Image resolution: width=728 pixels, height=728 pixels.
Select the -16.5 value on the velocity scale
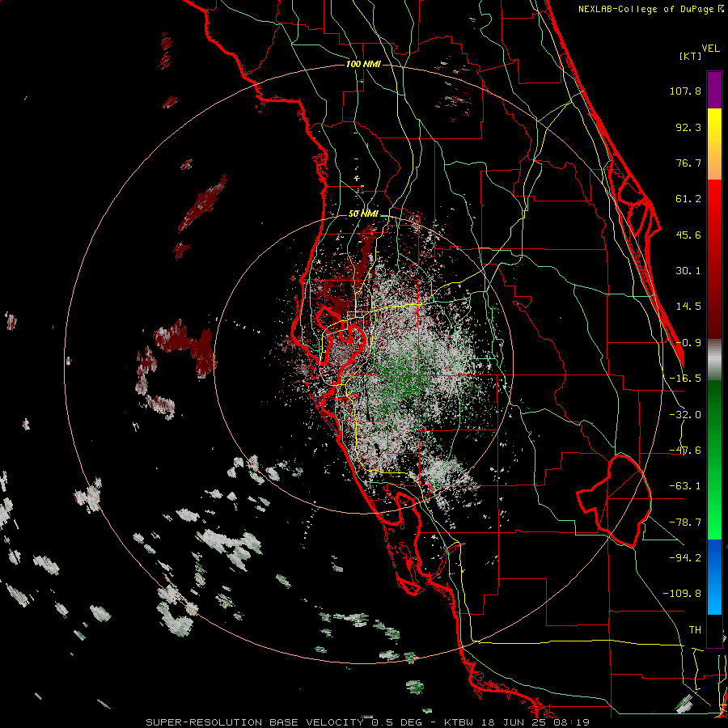685,379
